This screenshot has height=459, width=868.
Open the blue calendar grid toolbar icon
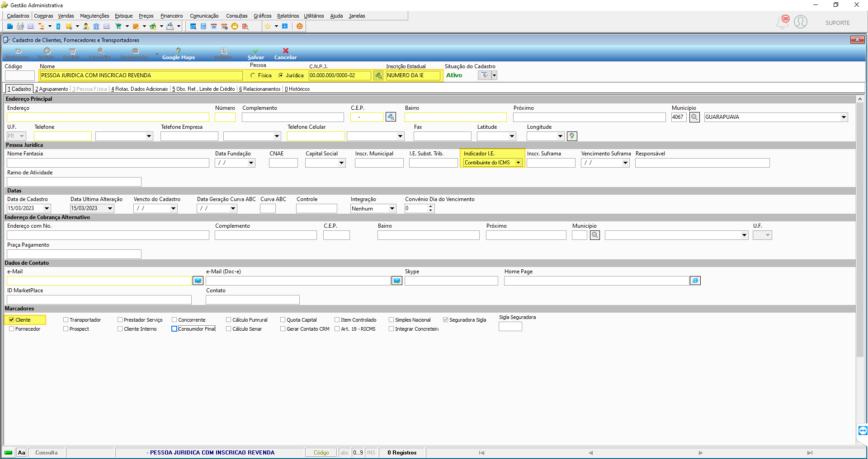pyautogui.click(x=193, y=27)
